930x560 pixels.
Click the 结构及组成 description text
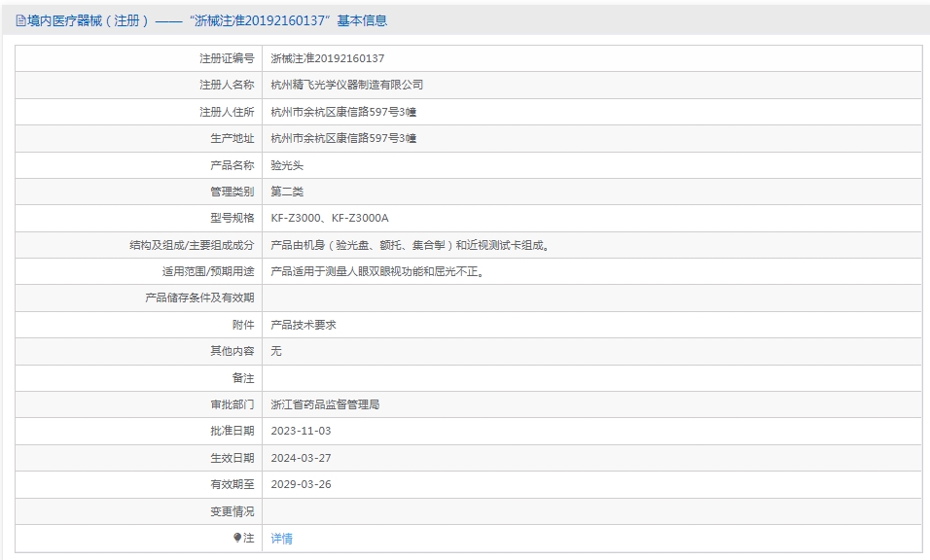pos(411,245)
